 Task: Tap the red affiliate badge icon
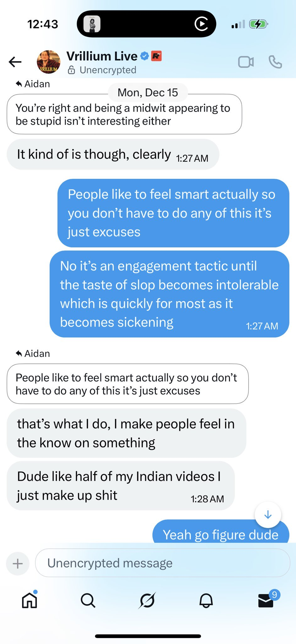(156, 56)
